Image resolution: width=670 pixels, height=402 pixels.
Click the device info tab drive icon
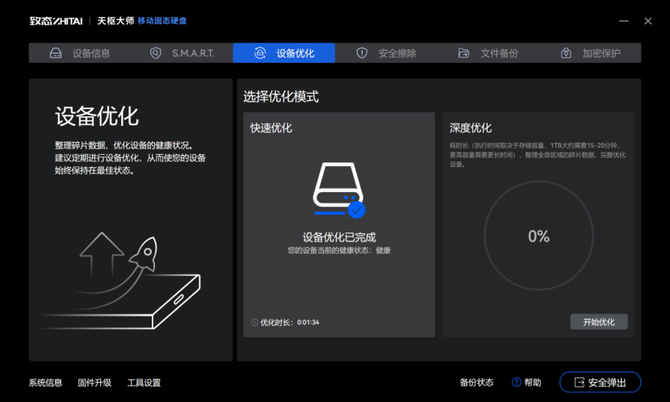pos(56,53)
